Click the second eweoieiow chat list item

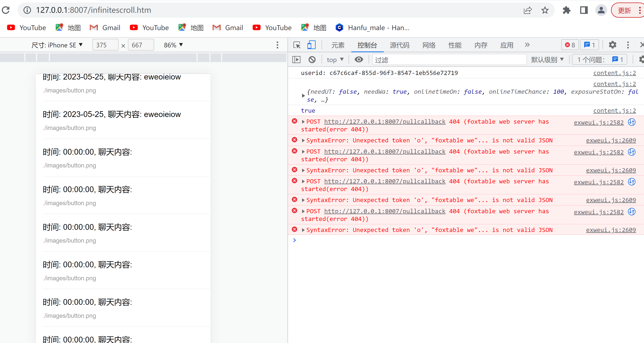(126, 120)
